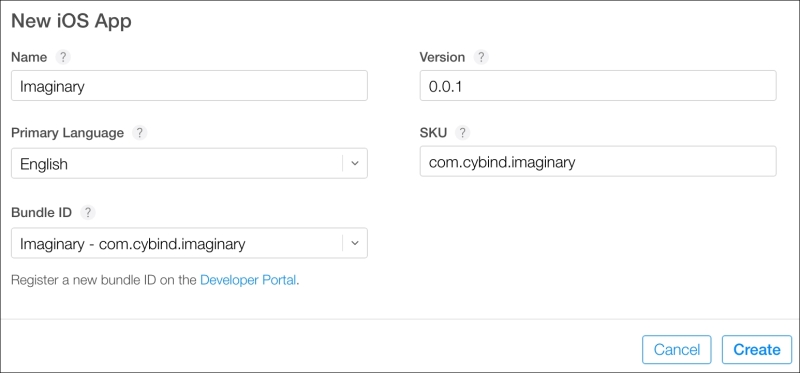Image resolution: width=800 pixels, height=373 pixels.
Task: Show help for Primary Language
Action: click(139, 133)
